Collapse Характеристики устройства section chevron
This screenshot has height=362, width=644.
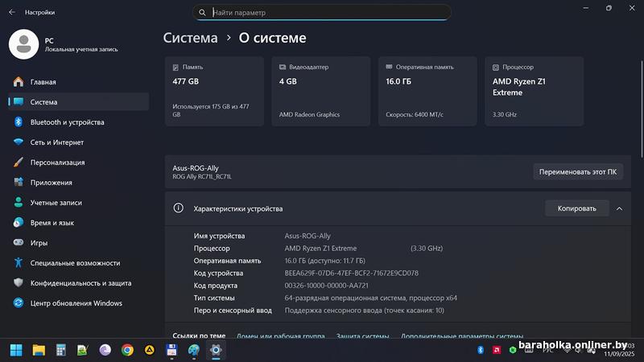[619, 208]
